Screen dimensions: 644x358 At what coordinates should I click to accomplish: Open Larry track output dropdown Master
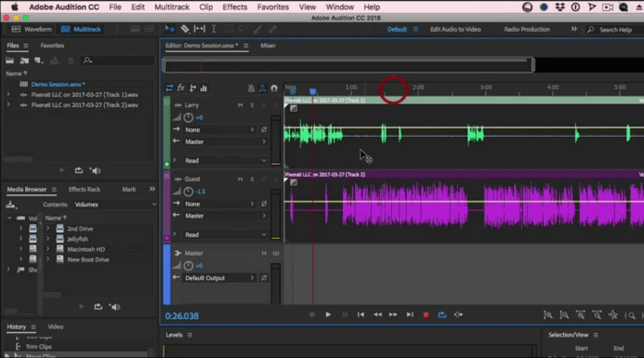[x=225, y=142]
